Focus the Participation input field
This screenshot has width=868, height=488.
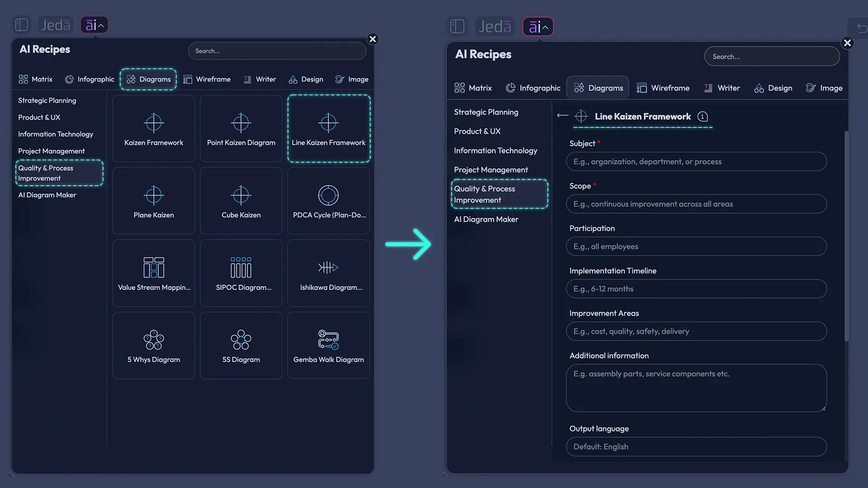click(696, 246)
